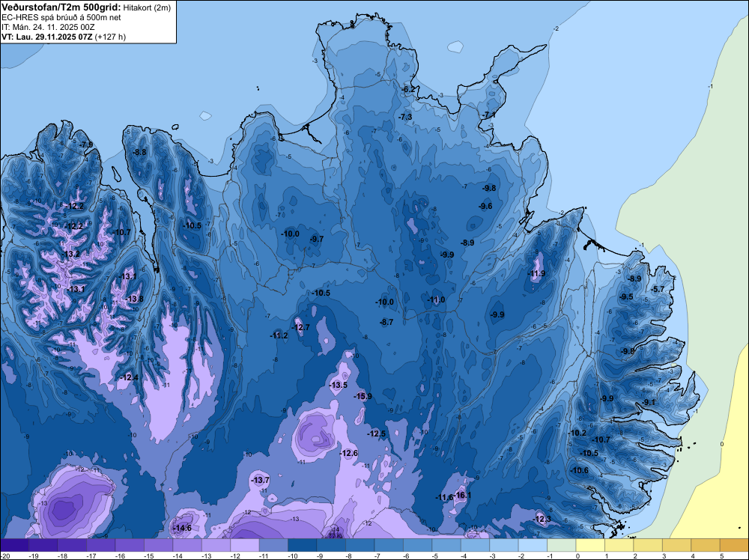Click the -12.4 temperature value

tap(130, 377)
